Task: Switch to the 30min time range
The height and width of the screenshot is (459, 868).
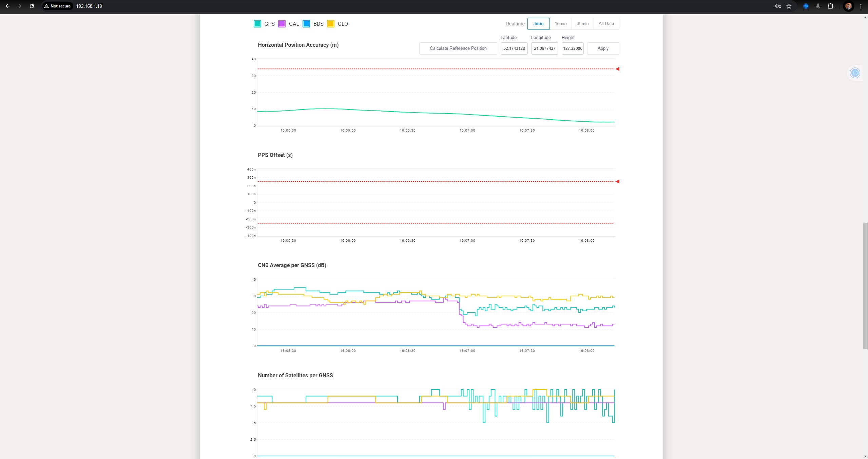Action: [582, 24]
